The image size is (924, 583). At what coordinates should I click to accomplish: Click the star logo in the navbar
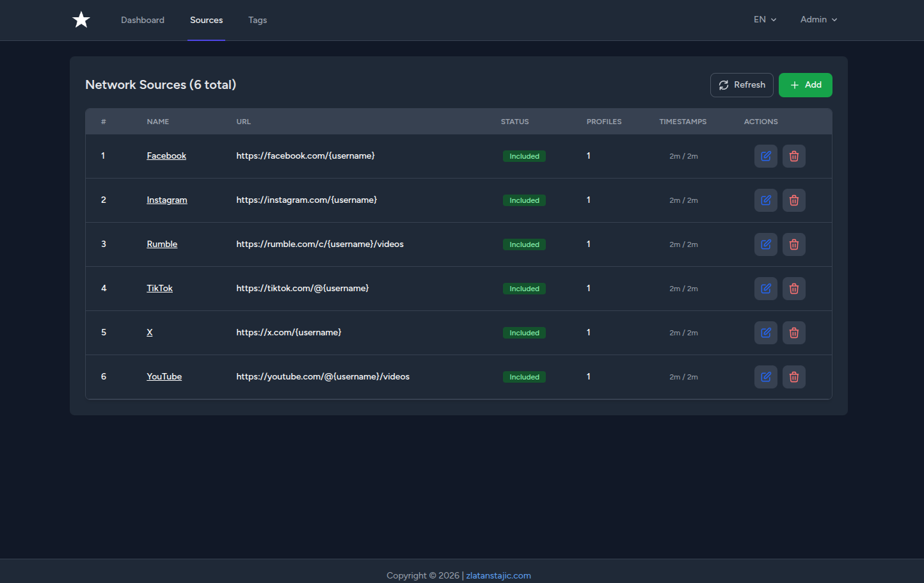click(x=81, y=19)
